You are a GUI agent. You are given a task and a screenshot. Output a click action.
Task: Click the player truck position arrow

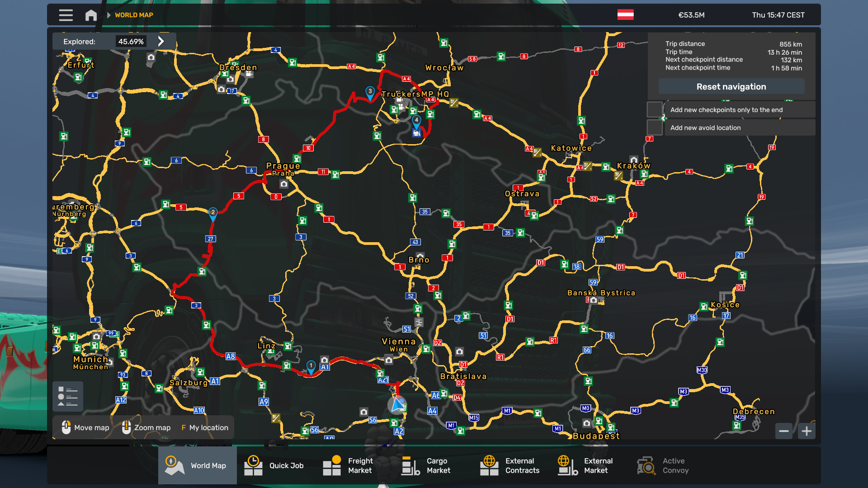(397, 405)
